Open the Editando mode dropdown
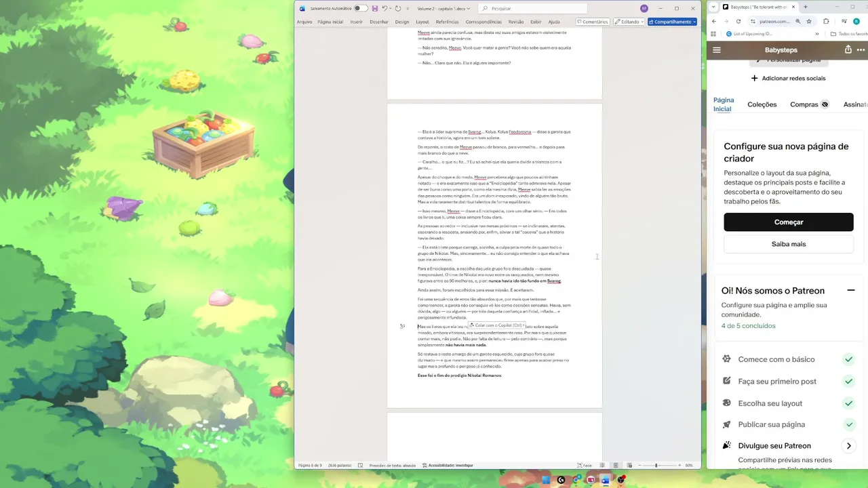The image size is (868, 488). pos(629,22)
